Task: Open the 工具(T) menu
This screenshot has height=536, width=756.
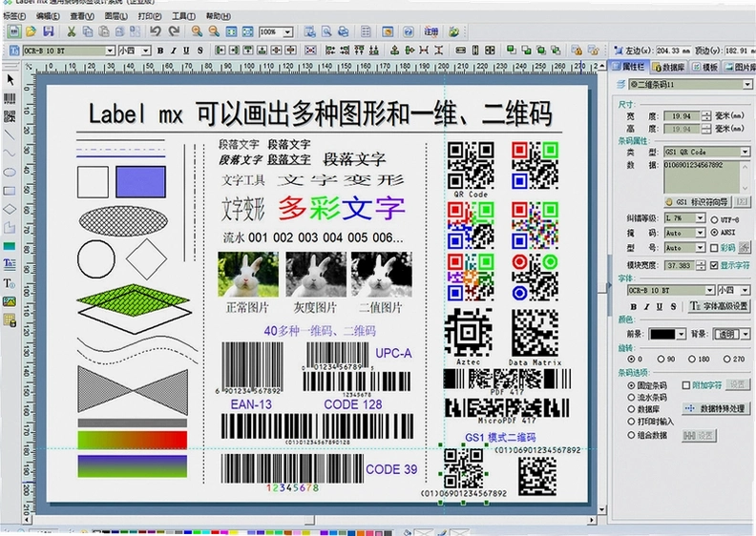Action: click(183, 16)
